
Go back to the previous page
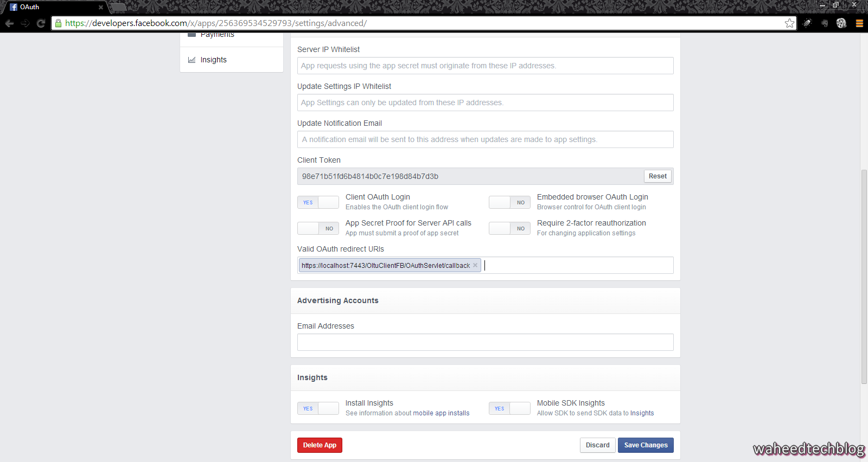[9, 23]
